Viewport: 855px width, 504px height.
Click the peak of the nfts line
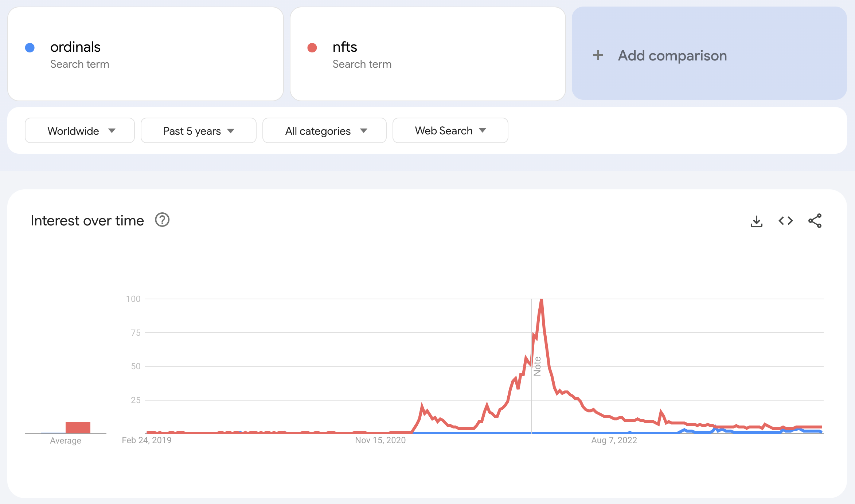pos(542,300)
